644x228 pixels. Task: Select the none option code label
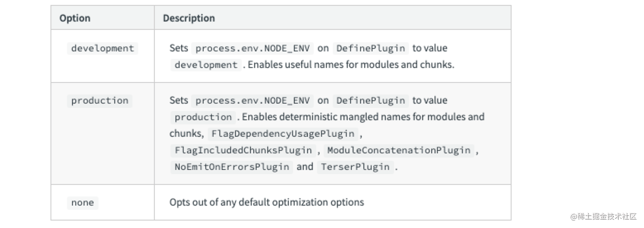[x=82, y=203]
